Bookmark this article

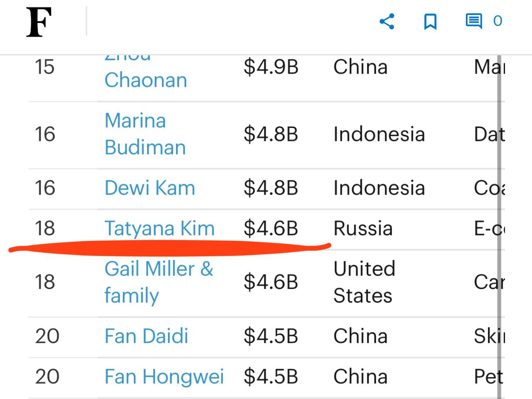click(430, 21)
